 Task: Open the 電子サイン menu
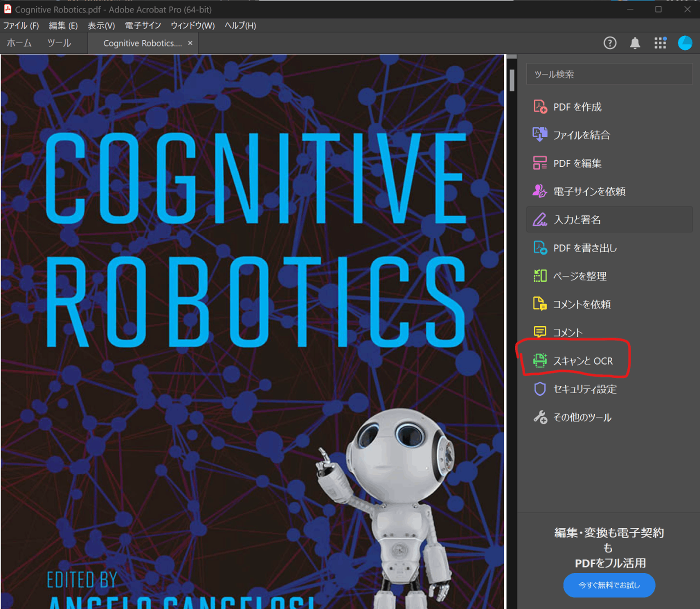pyautogui.click(x=143, y=25)
